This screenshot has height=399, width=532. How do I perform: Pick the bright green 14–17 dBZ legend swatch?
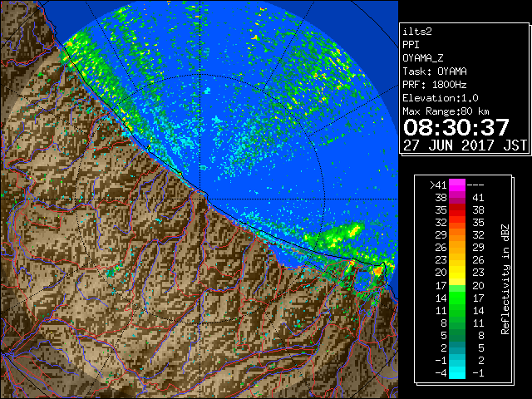(457, 298)
